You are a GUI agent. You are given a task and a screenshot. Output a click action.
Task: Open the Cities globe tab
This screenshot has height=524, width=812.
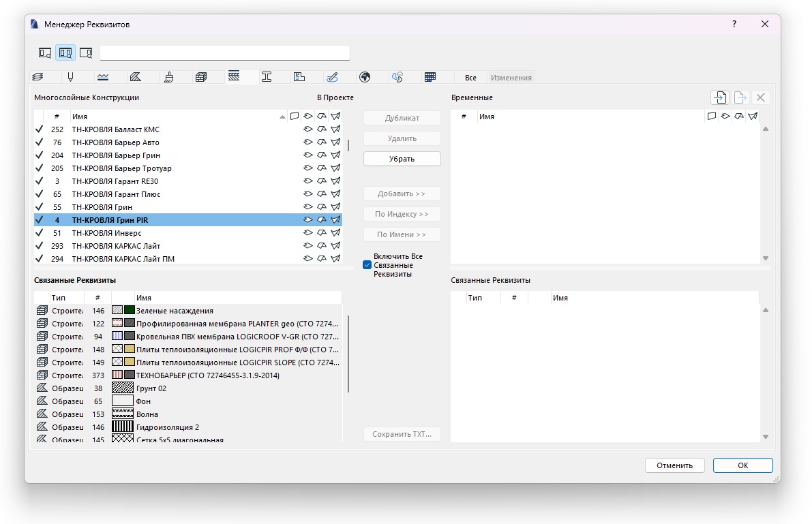[x=365, y=77]
